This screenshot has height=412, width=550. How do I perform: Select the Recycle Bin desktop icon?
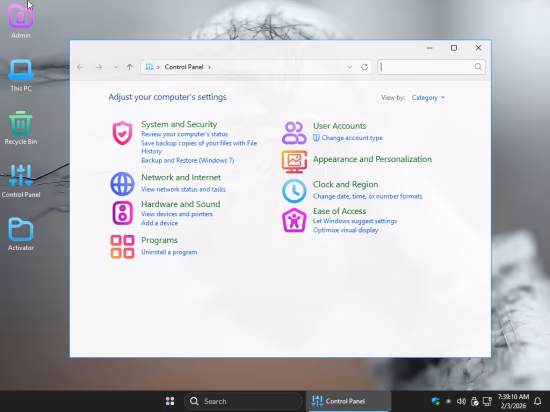21,128
